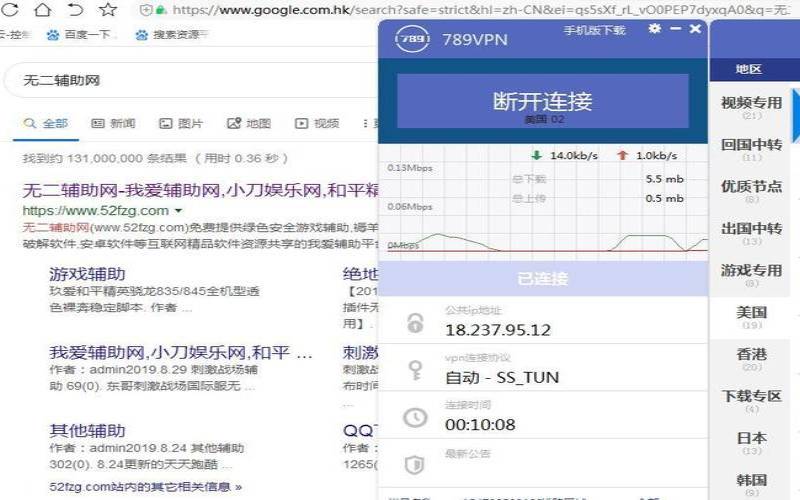Select the 香港 region

coord(751,358)
